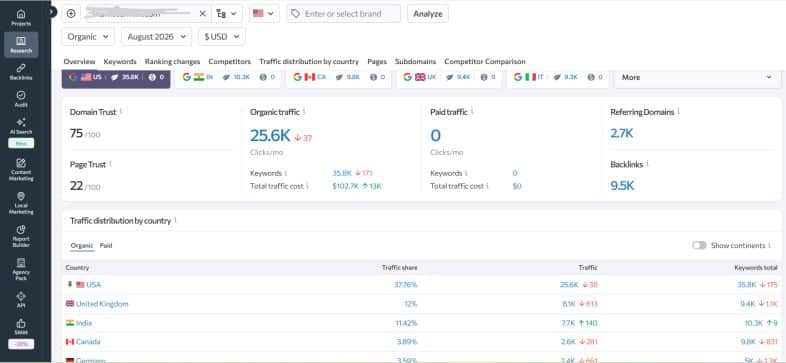Open the Organic traffic type dropdown
The height and width of the screenshot is (363, 786).
coord(88,37)
